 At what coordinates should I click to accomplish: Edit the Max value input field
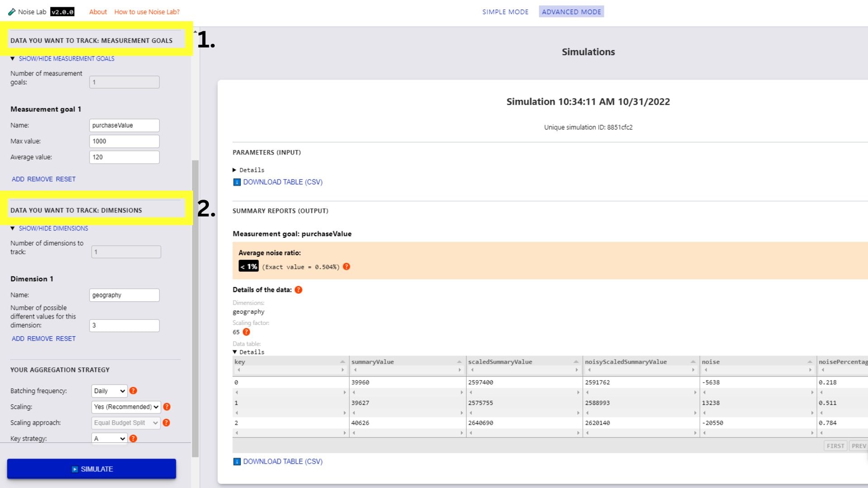click(x=124, y=141)
